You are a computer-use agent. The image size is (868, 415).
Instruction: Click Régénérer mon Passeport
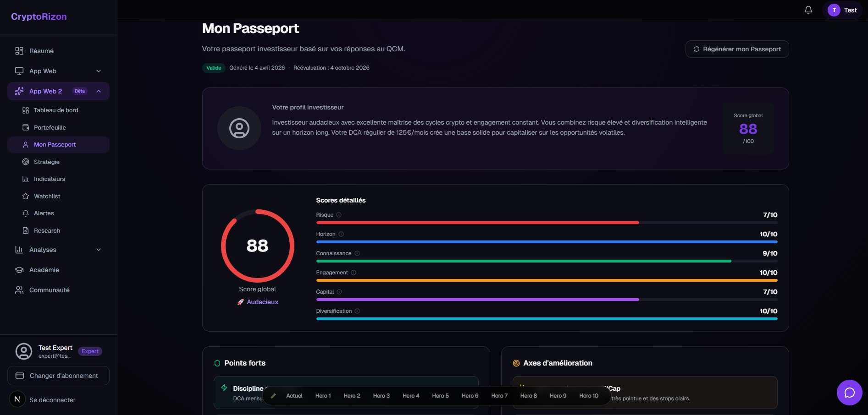click(737, 49)
